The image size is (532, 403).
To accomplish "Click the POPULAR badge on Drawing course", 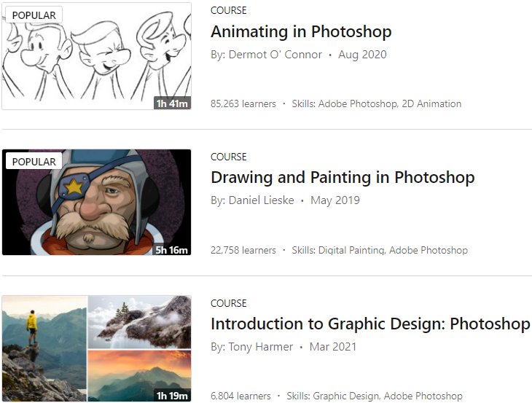I will [34, 162].
